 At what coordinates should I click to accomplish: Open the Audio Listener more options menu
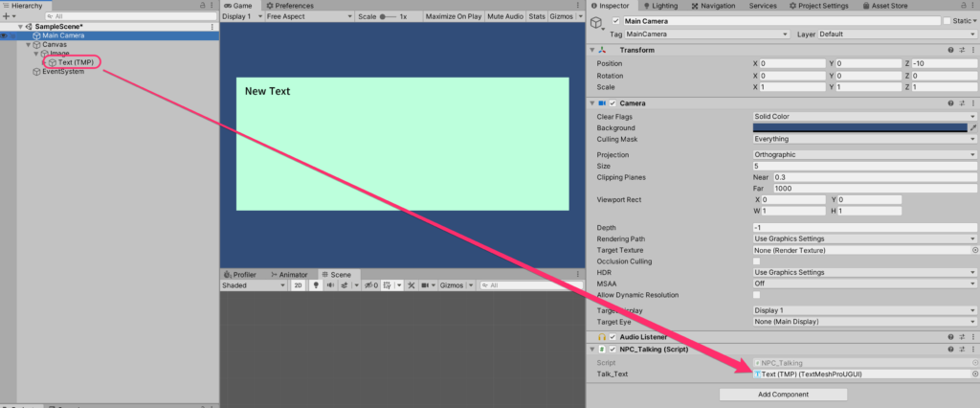(x=973, y=337)
